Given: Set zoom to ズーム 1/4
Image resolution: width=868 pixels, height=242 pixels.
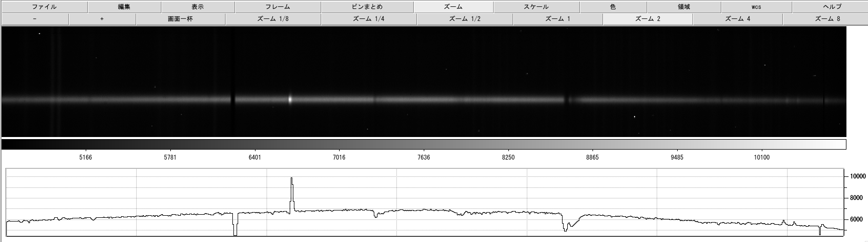Looking at the screenshot, I should click(368, 19).
